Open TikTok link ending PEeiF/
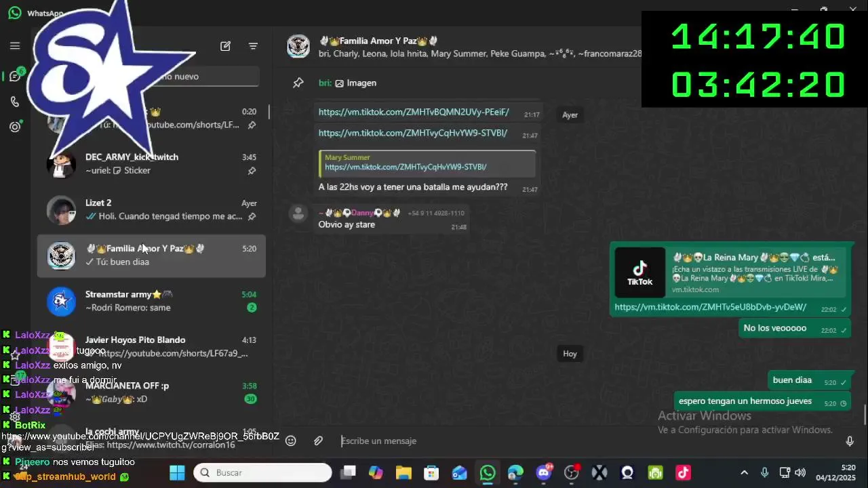The height and width of the screenshot is (488, 868). tap(414, 113)
